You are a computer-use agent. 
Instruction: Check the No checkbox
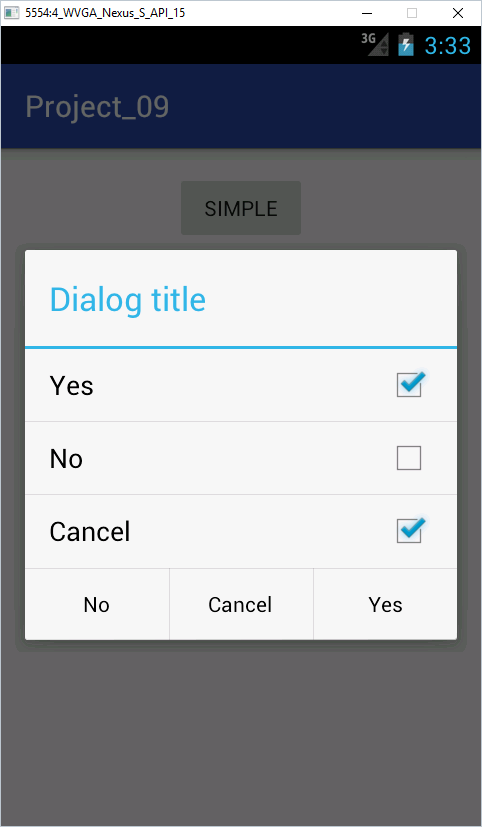(409, 458)
